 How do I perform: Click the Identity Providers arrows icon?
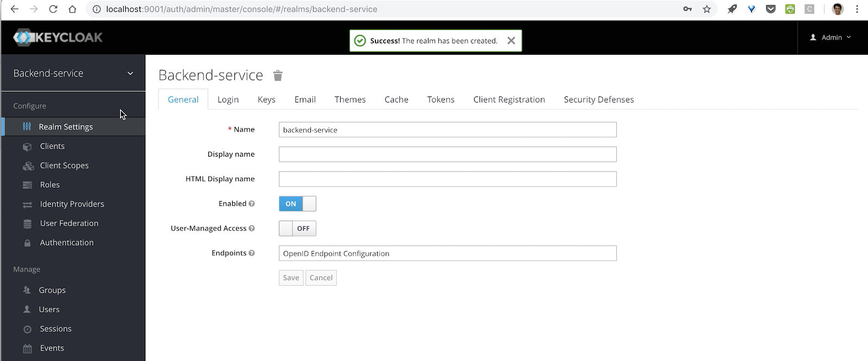click(x=27, y=205)
